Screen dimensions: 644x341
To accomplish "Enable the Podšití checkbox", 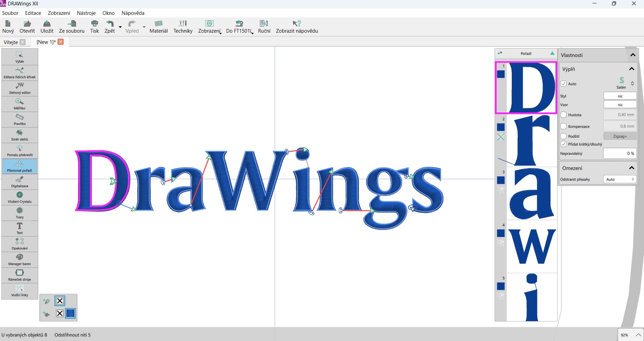I will [564, 136].
